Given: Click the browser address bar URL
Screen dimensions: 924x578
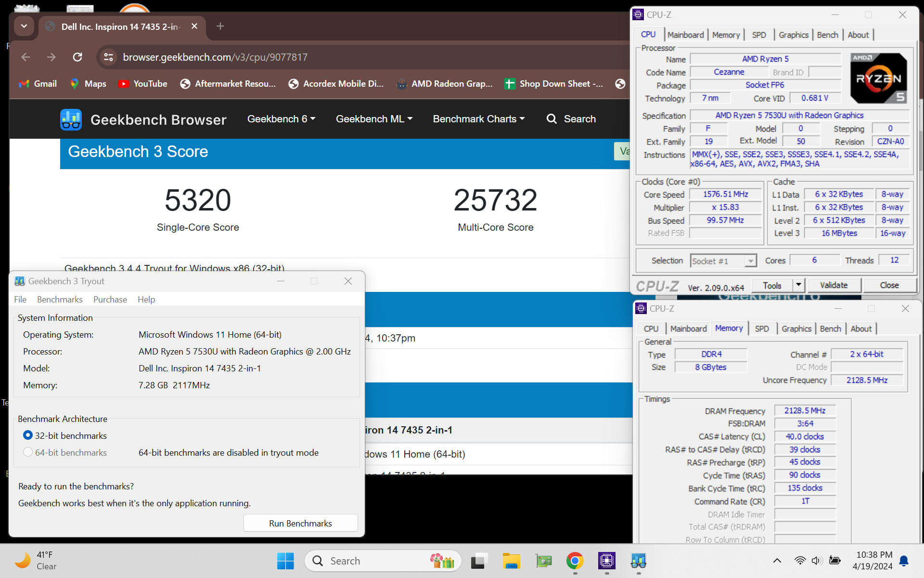Looking at the screenshot, I should coord(215,57).
